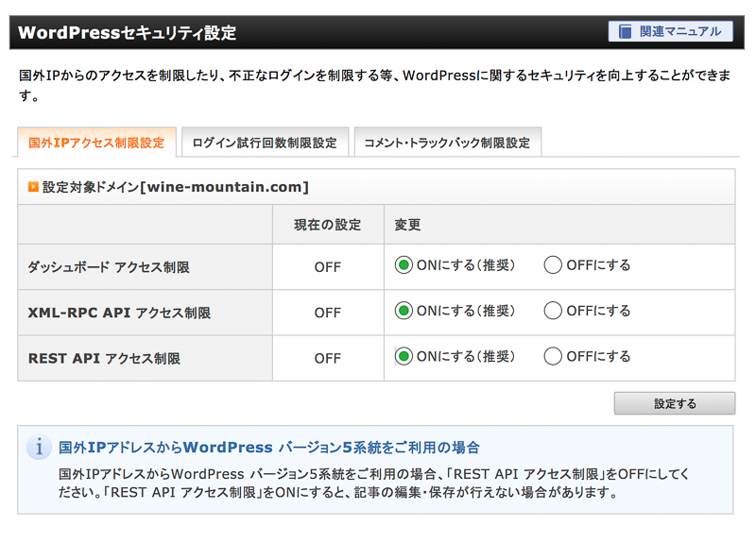Click the book icon in 関連マニュアル
756x560 pixels.
tap(625, 32)
